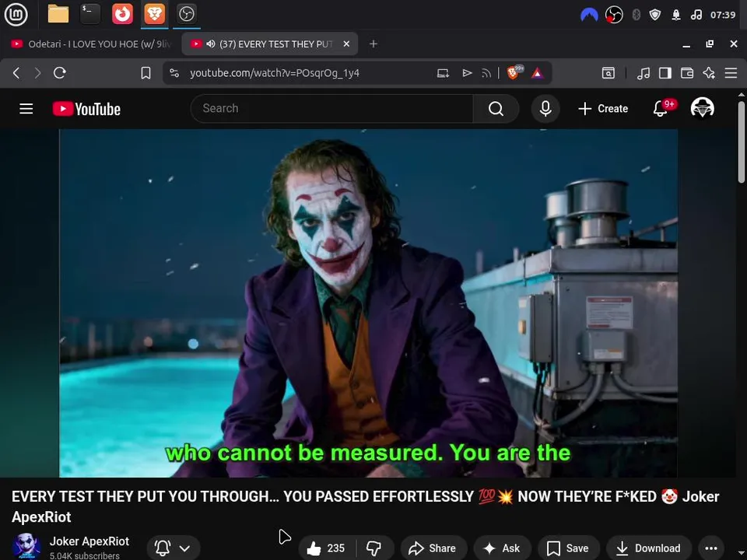747x560 pixels.
Task: Open a new browser tab
Action: click(373, 44)
